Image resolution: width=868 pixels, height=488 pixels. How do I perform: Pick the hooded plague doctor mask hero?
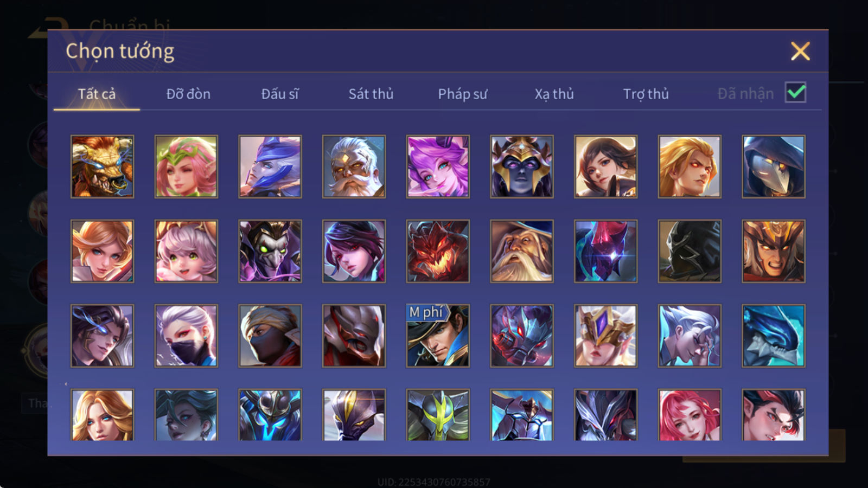point(774,166)
